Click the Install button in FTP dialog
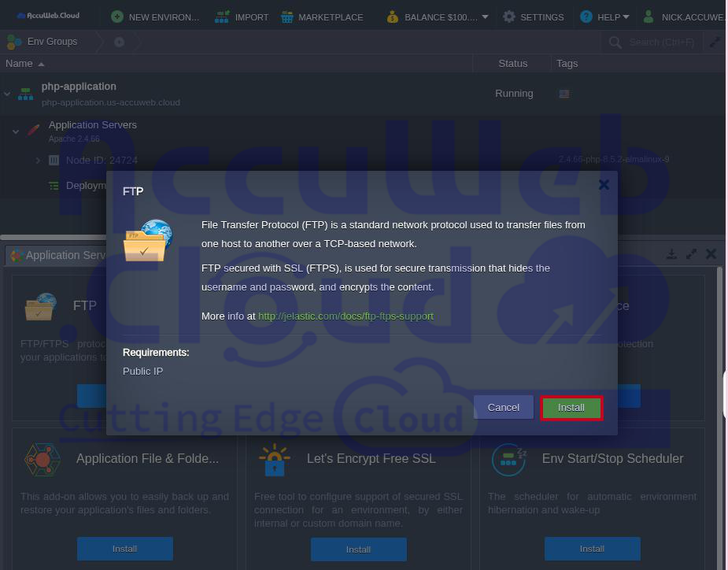The height and width of the screenshot is (570, 728). 571,408
